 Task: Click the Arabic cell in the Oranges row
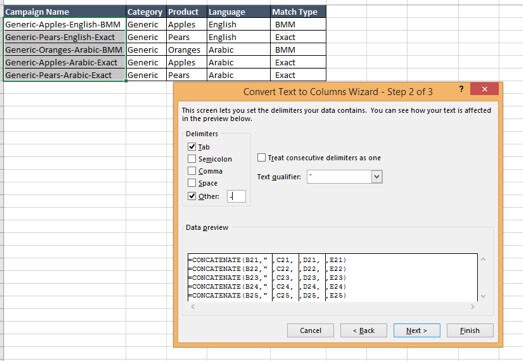tap(238, 50)
